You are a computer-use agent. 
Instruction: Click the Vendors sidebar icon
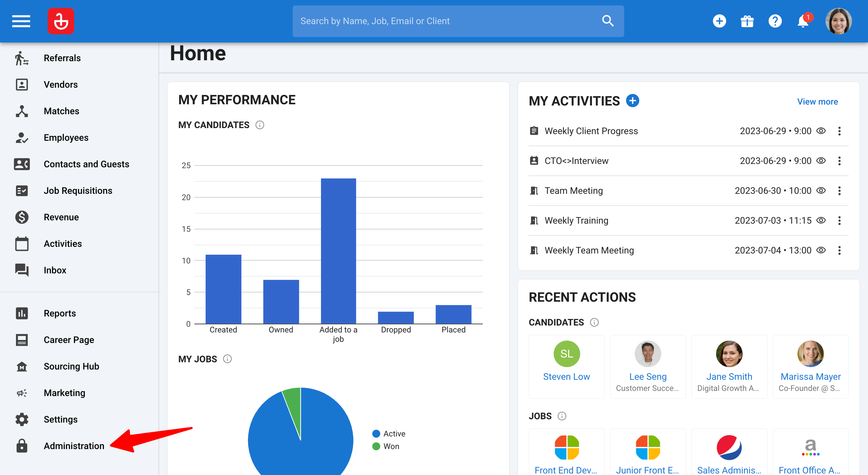[22, 85]
